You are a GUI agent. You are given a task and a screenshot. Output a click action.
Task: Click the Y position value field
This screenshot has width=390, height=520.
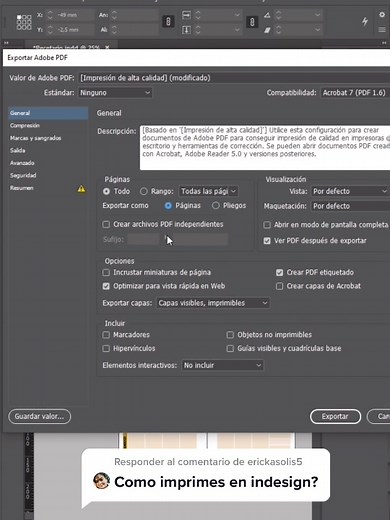tap(75, 30)
